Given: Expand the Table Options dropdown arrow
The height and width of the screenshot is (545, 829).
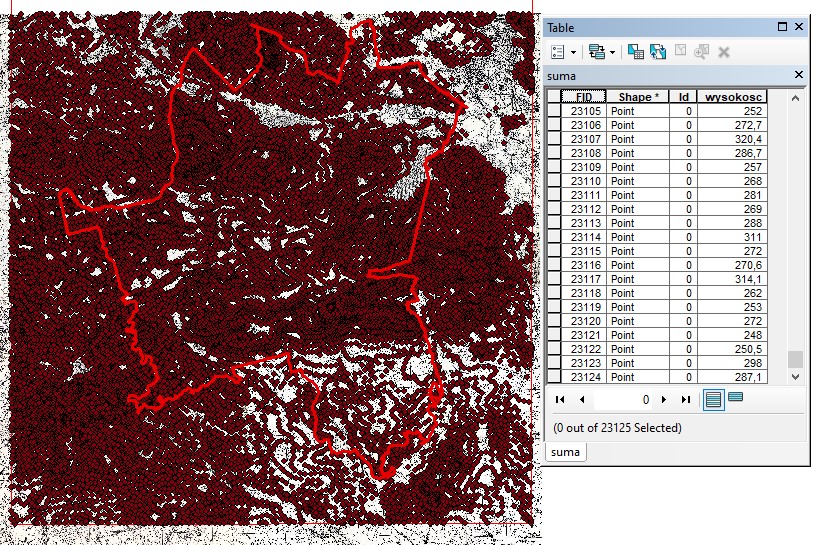Looking at the screenshot, I should coord(573,51).
